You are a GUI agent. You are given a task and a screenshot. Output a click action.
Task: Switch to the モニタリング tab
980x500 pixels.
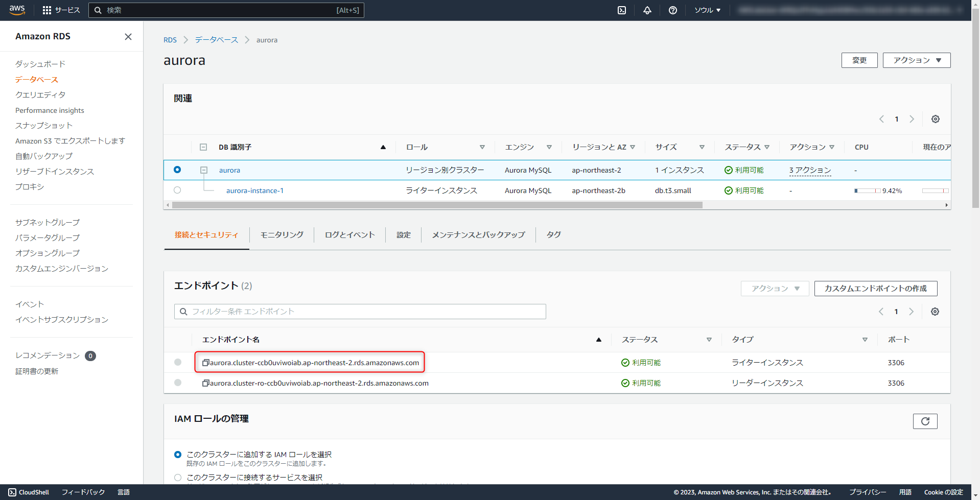click(282, 234)
